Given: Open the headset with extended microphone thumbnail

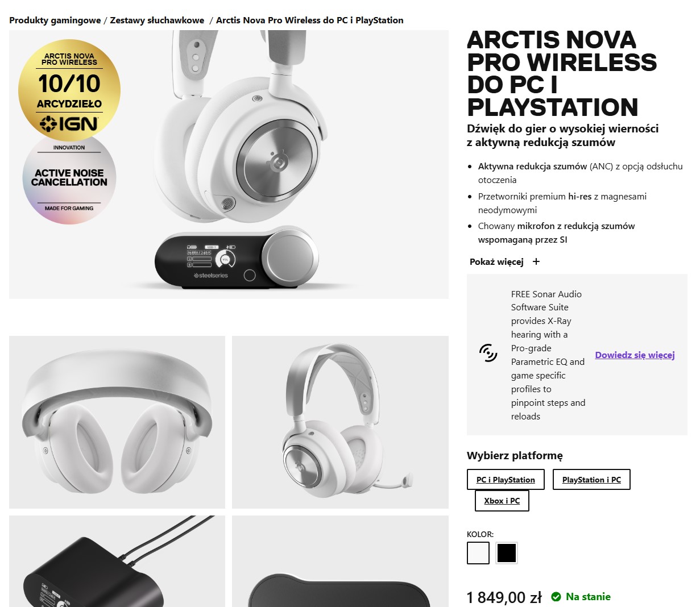Looking at the screenshot, I should click(340, 422).
